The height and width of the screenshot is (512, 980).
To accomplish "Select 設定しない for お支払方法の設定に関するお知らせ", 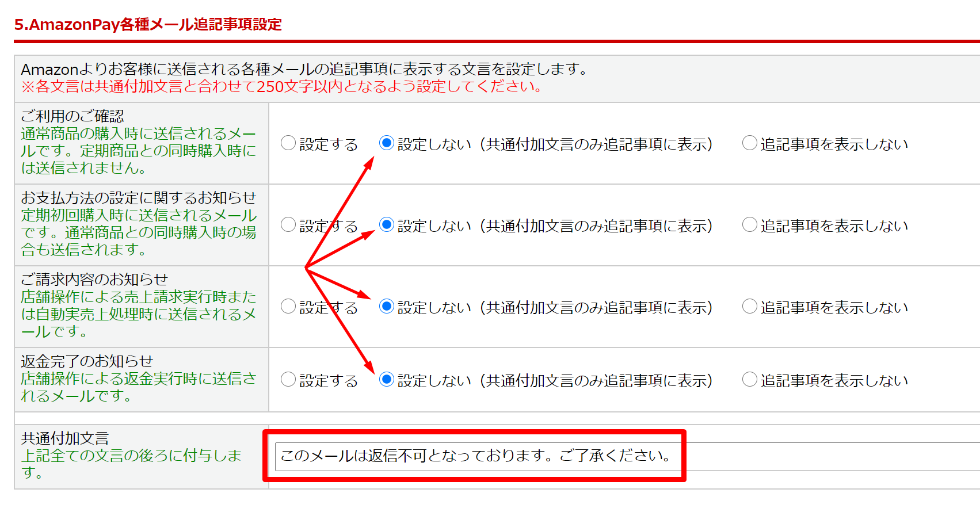I will click(x=387, y=225).
